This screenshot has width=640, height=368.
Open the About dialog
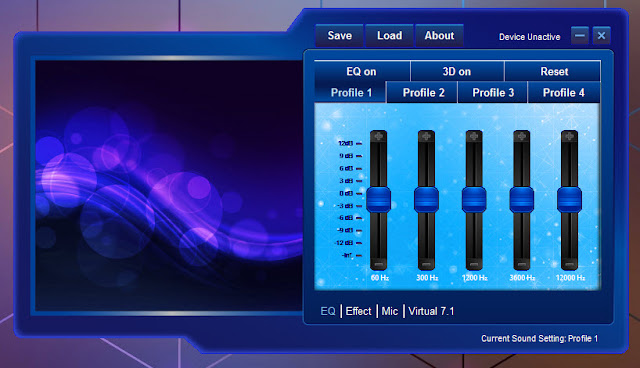(439, 35)
